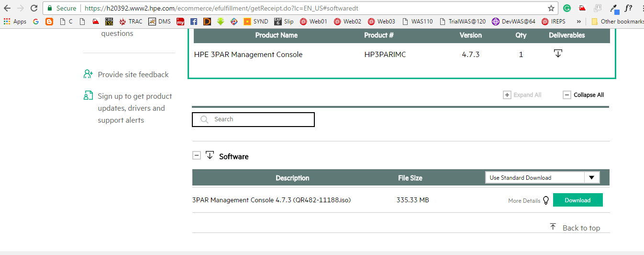The width and height of the screenshot is (644, 255).
Task: Click the download arrow beside Software heading
Action: tap(210, 155)
